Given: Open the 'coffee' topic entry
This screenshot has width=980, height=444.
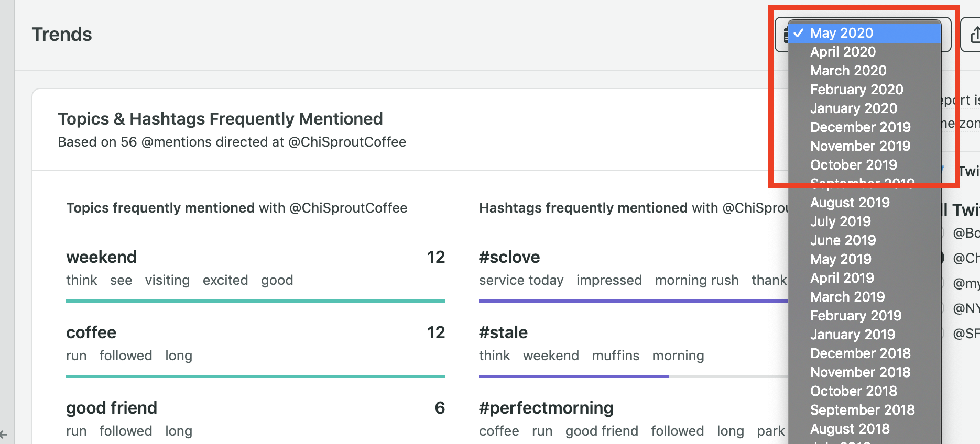Looking at the screenshot, I should click(91, 332).
